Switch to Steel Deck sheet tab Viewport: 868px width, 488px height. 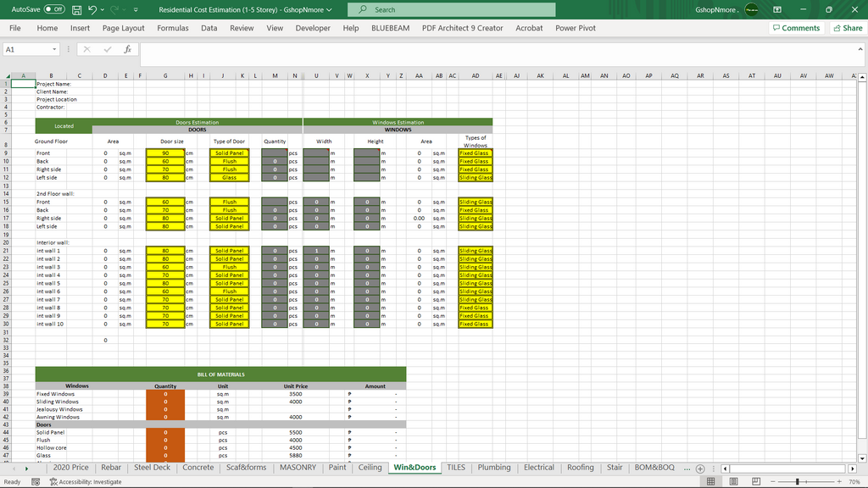point(152,468)
